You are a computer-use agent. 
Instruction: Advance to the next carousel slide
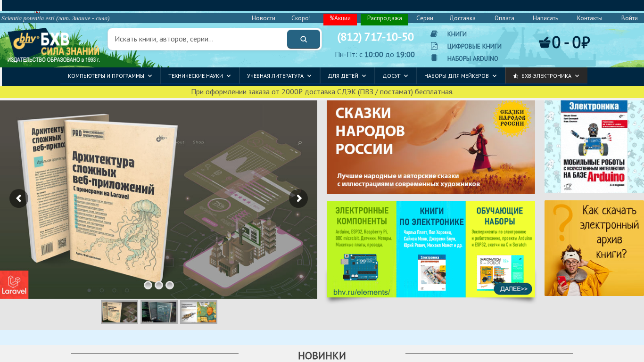(x=298, y=198)
